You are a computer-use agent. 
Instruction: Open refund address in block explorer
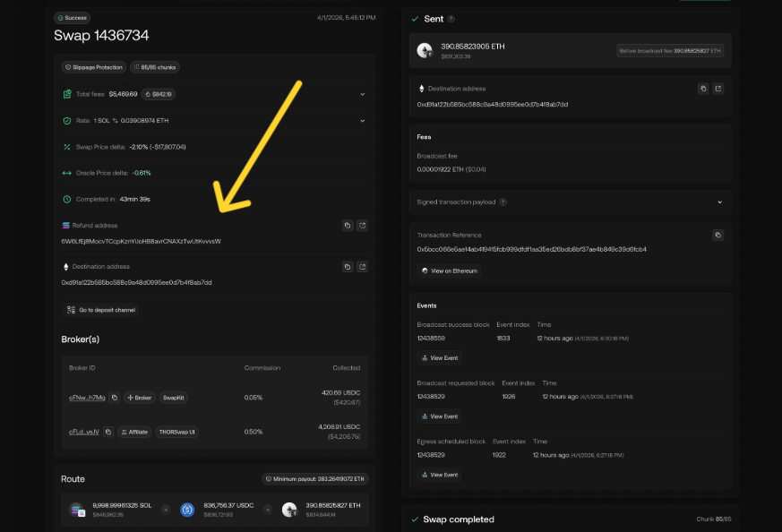(362, 225)
